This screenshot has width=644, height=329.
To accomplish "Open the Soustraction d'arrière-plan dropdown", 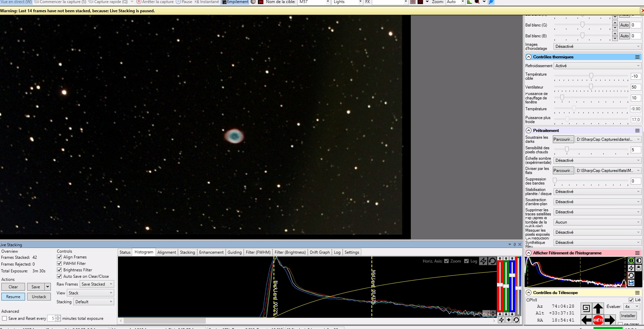I will [597, 202].
